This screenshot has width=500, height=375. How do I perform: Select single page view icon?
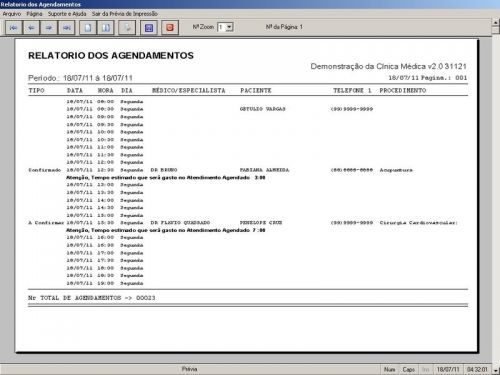pyautogui.click(x=88, y=28)
